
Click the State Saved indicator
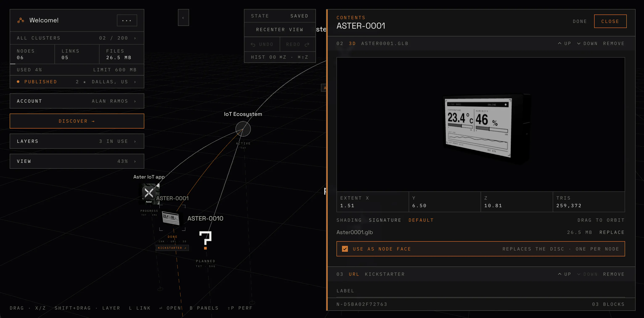coord(280,16)
